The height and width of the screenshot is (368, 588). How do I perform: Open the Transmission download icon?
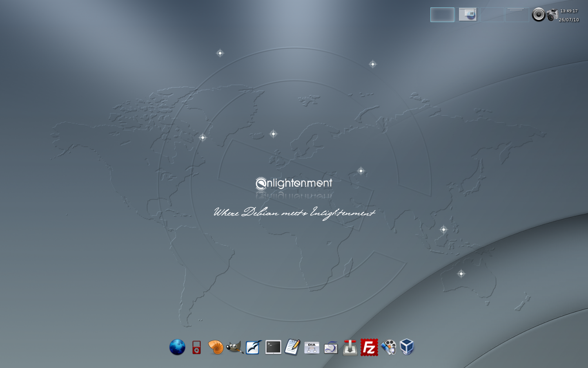tap(350, 347)
